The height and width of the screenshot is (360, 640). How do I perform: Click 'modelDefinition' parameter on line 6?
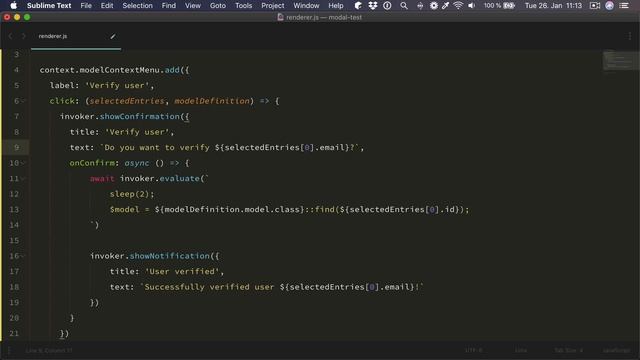[212, 101]
